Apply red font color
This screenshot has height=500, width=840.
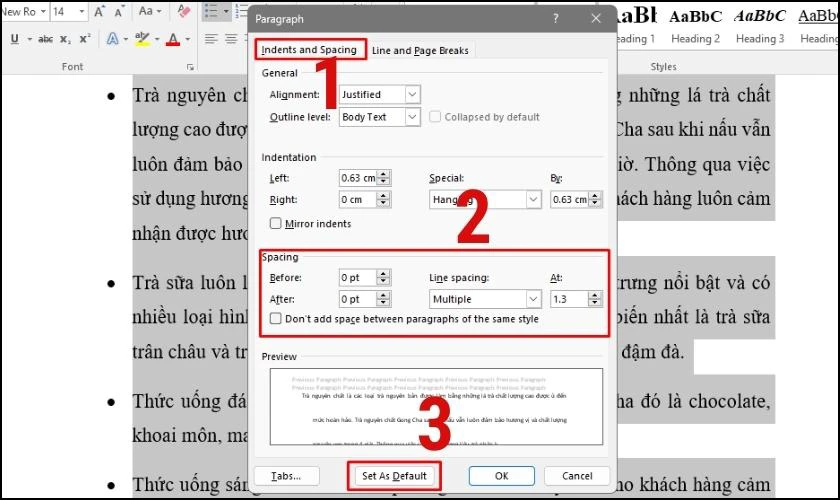(x=172, y=39)
